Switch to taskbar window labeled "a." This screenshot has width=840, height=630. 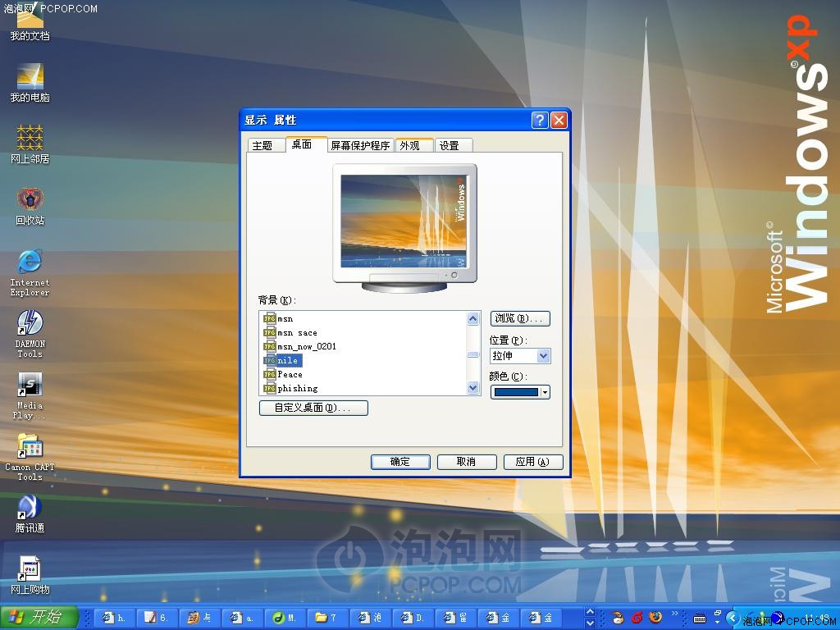[242, 619]
